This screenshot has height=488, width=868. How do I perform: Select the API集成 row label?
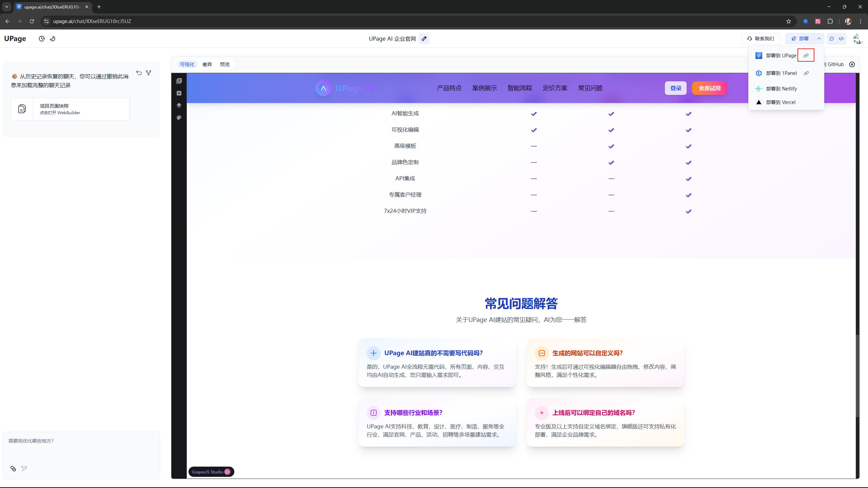pyautogui.click(x=405, y=179)
